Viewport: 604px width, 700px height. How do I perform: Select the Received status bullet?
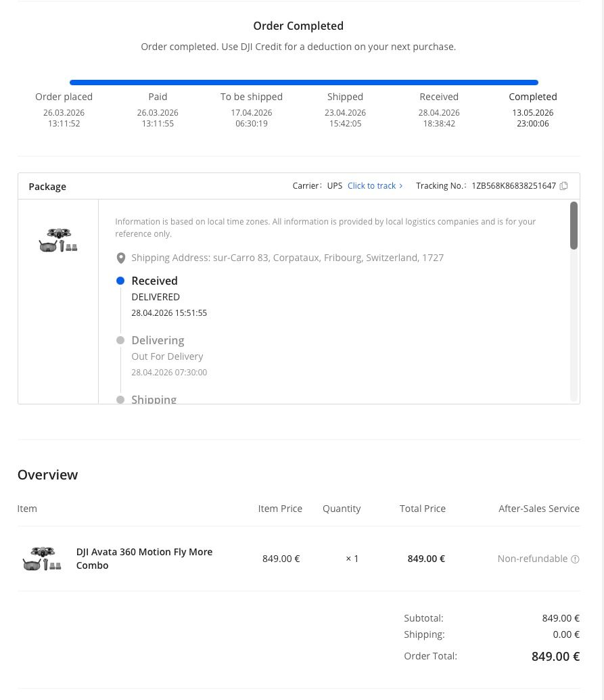[120, 281]
